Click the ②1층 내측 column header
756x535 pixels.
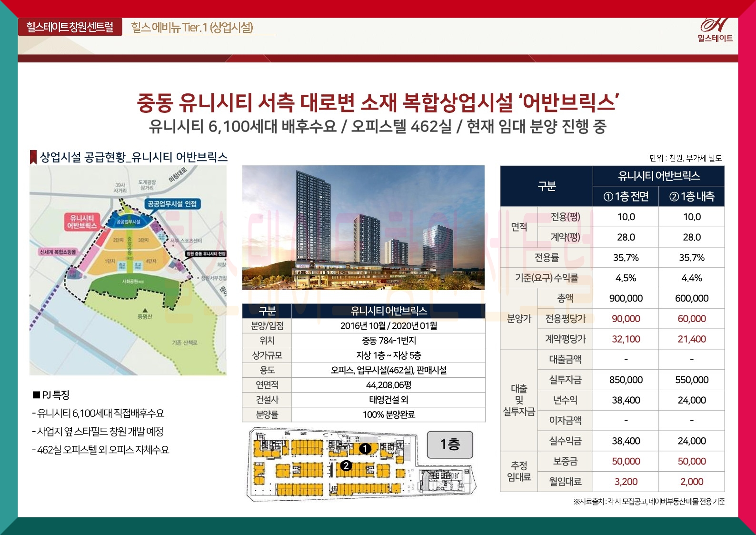692,196
